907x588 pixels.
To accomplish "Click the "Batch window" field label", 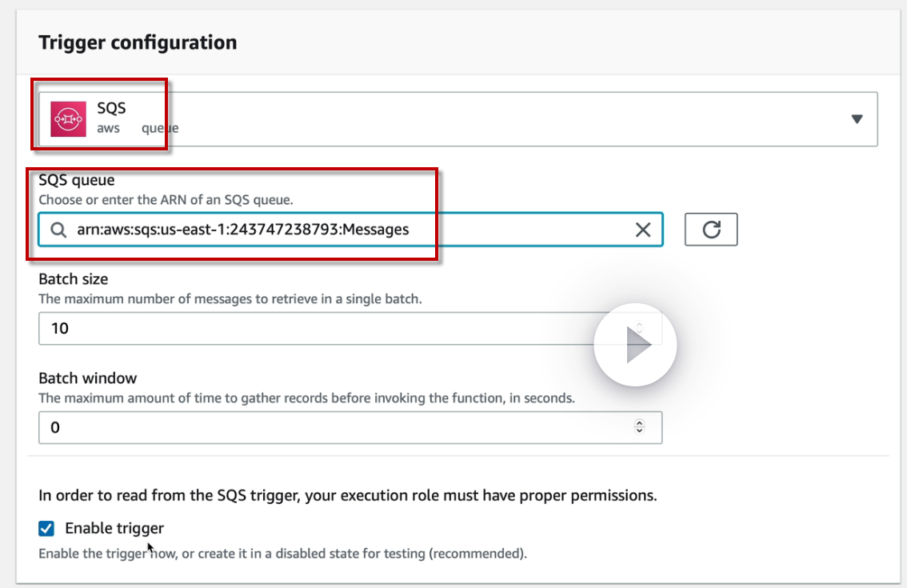I will coord(88,378).
